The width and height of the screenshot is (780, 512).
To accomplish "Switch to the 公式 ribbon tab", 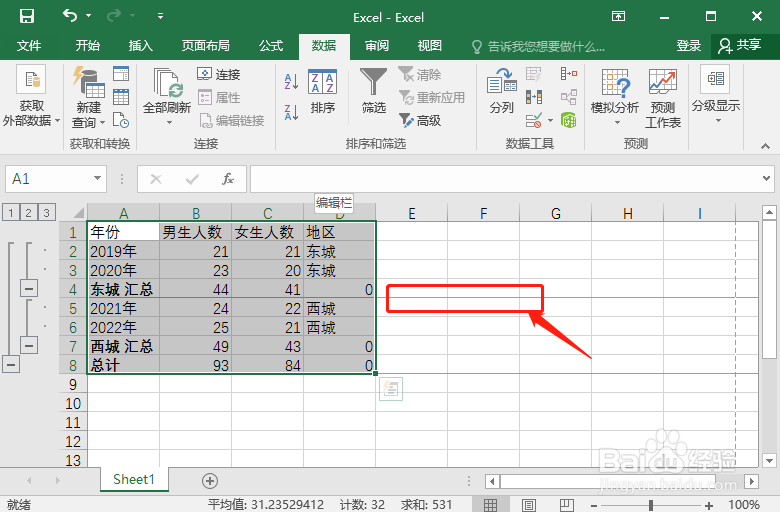I will tap(271, 46).
